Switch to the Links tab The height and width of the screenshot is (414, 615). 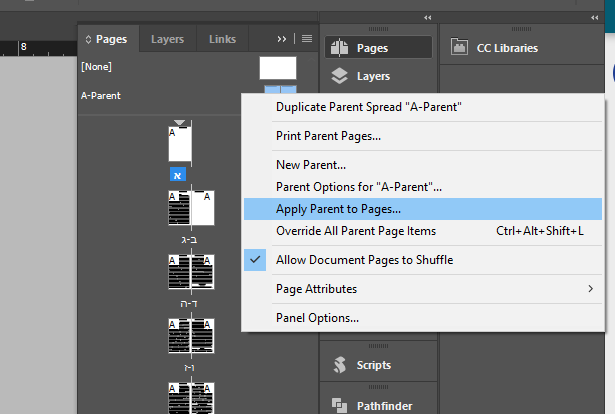click(222, 39)
